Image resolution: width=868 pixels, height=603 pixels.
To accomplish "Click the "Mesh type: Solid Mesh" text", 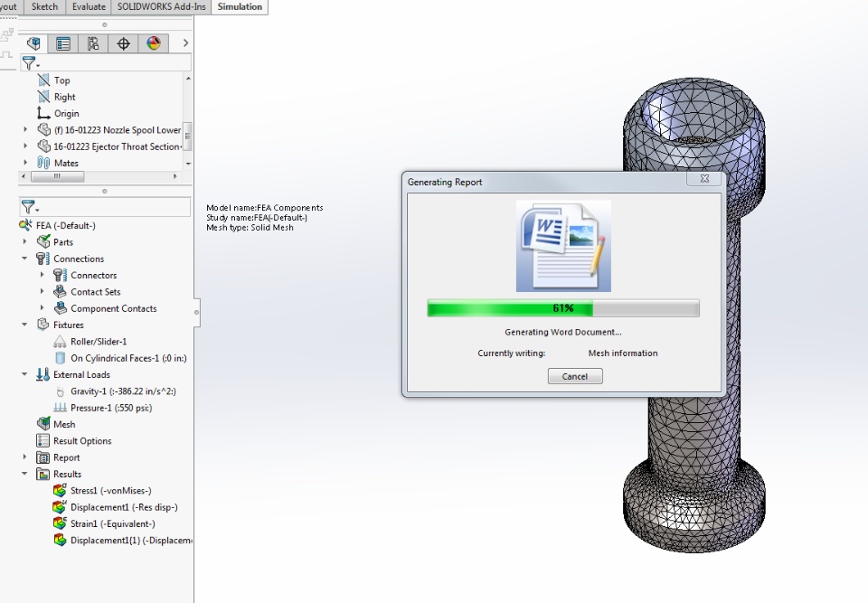I will [x=250, y=228].
